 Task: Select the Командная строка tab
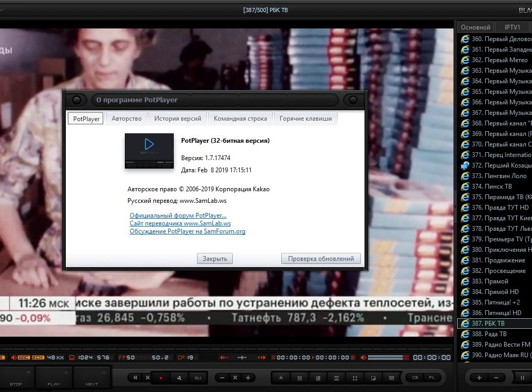coord(240,119)
